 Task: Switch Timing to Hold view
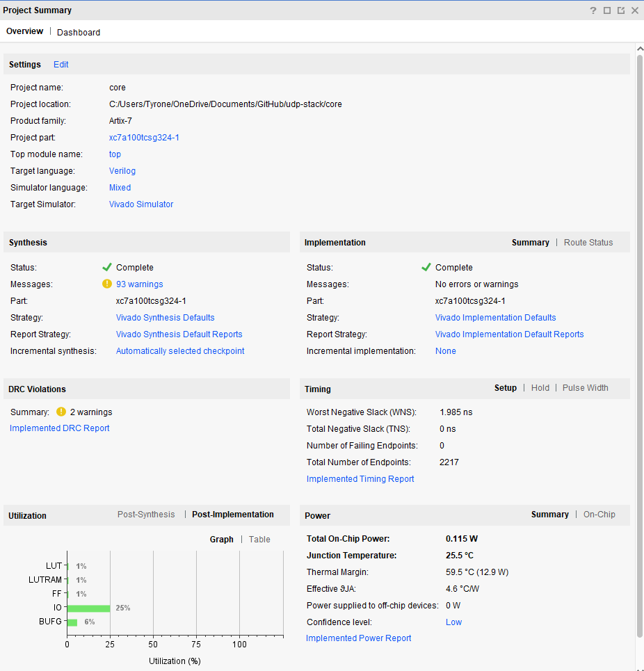[x=540, y=388]
